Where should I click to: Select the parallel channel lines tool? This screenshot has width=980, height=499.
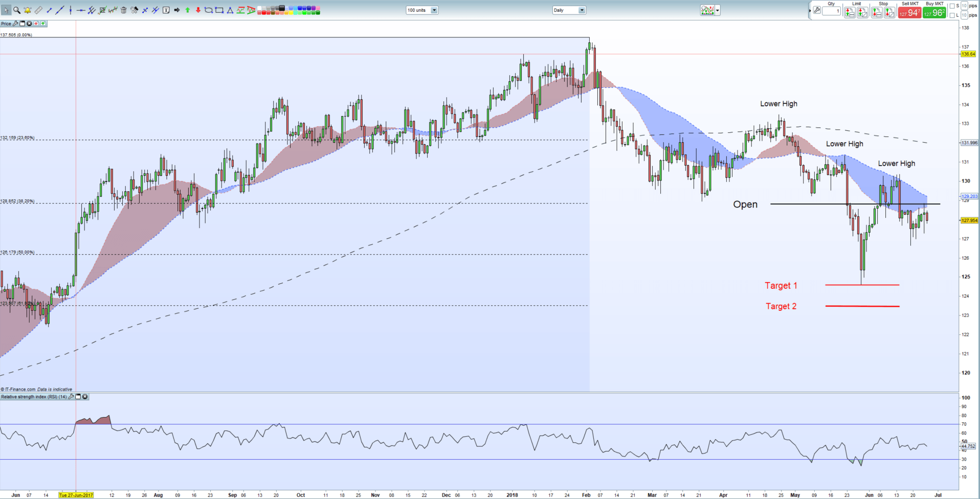[x=92, y=10]
